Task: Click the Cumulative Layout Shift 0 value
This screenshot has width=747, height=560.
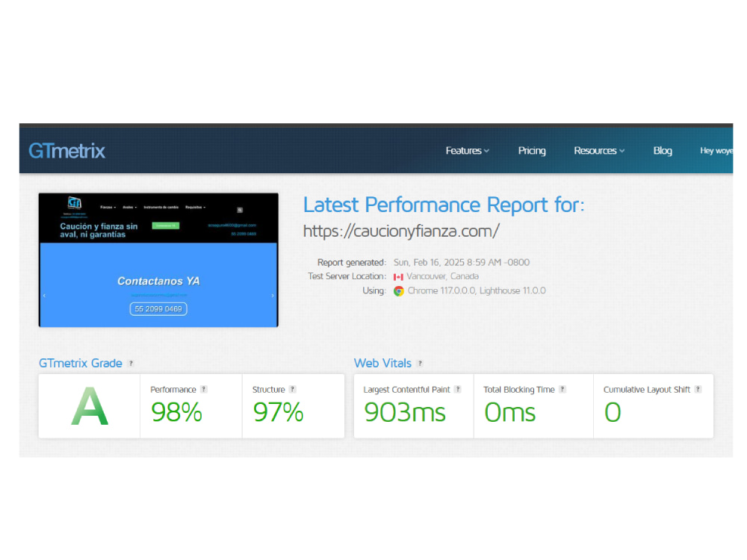Action: coord(613,412)
